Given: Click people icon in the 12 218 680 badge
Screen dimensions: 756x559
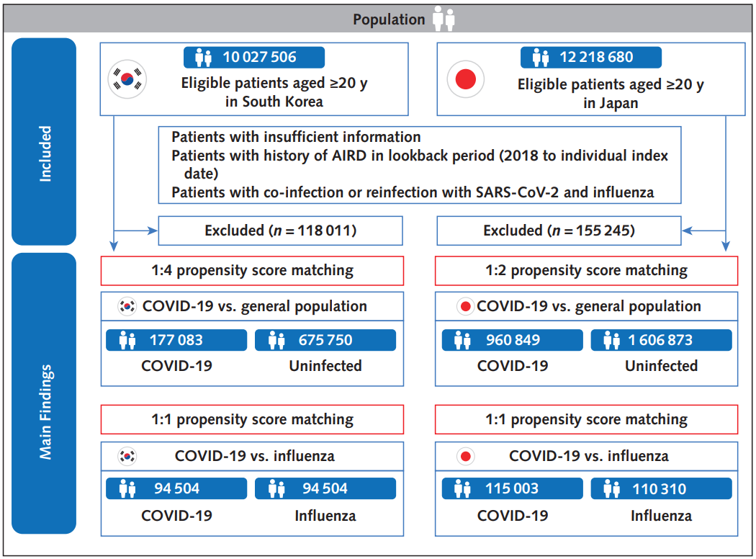Looking at the screenshot, I should (541, 58).
